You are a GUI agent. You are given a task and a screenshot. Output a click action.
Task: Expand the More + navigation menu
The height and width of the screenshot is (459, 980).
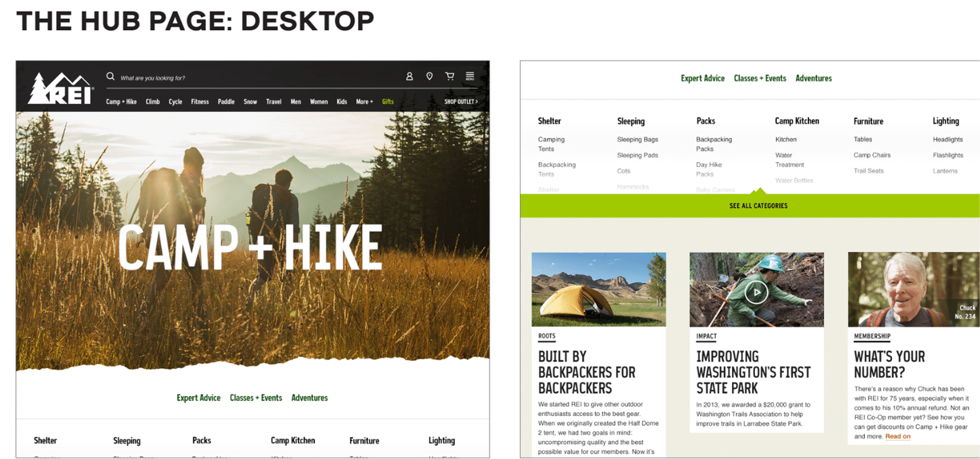(x=364, y=102)
